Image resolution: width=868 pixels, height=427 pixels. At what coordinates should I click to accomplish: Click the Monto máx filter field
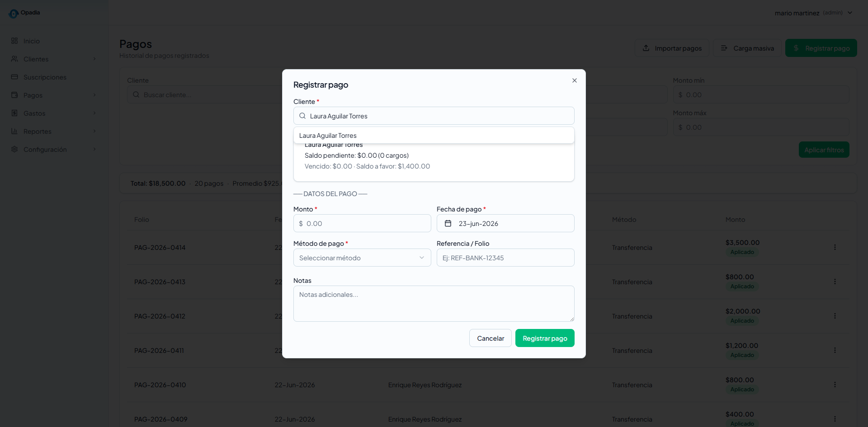coord(761,127)
